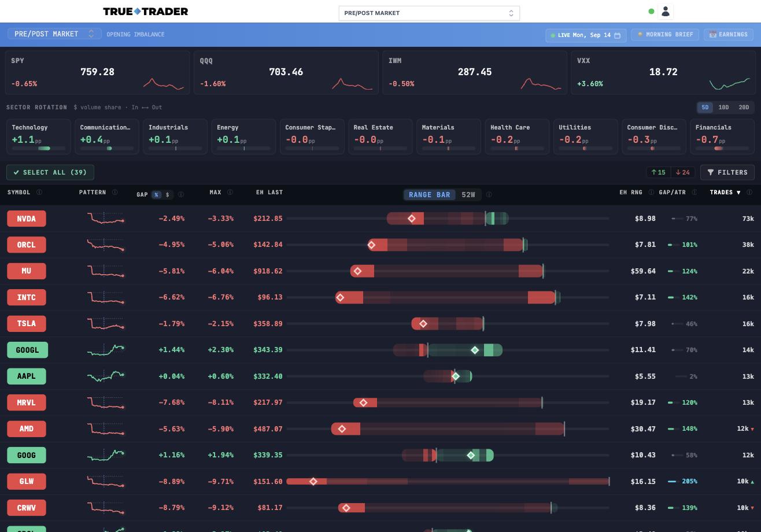
Task: Click ORCL symbol button
Action: [27, 245]
